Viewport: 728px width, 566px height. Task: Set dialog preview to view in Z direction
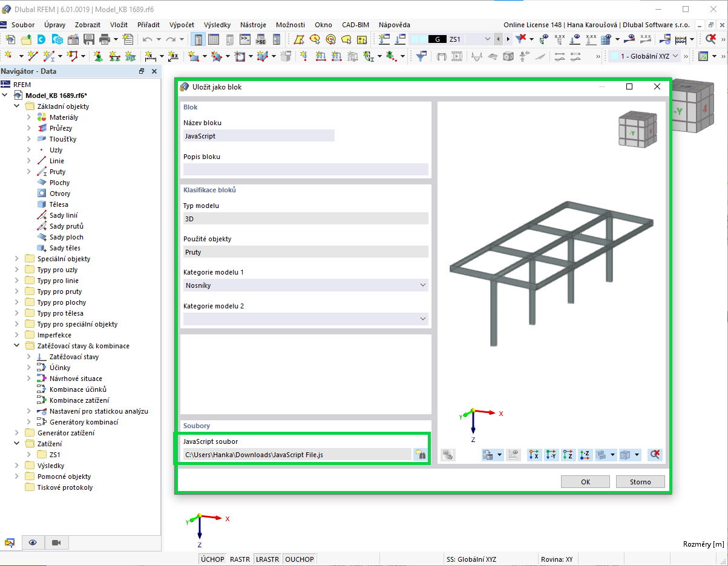point(568,455)
